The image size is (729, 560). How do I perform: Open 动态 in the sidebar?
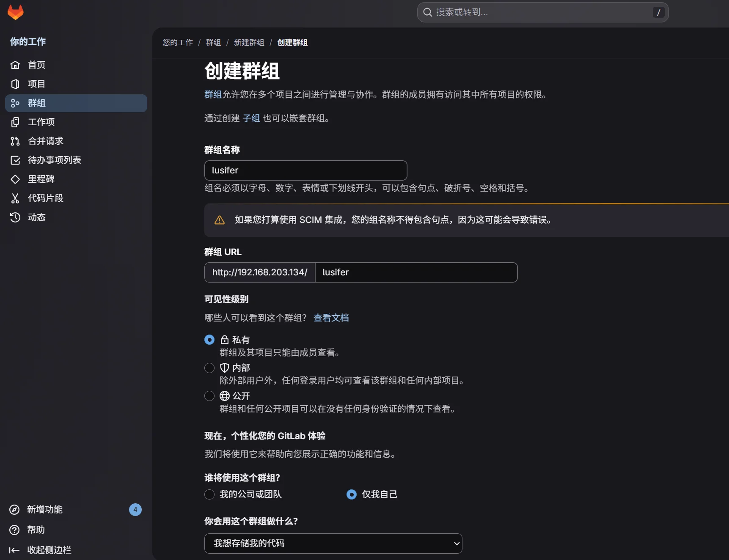tap(76, 217)
